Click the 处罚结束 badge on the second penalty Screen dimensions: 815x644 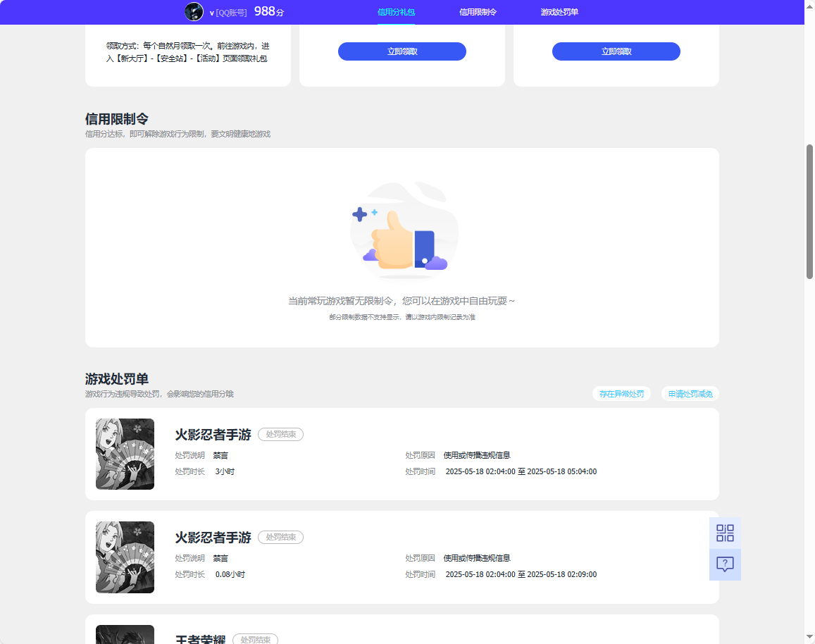click(x=281, y=537)
